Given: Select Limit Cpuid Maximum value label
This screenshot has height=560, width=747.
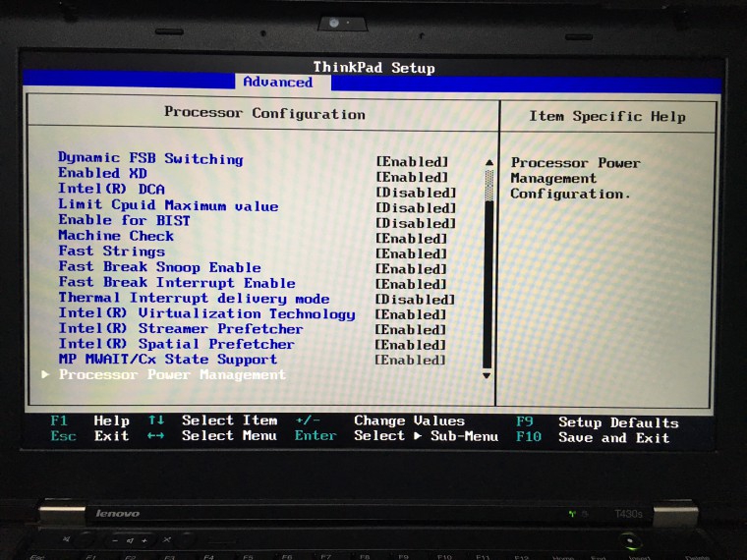Looking at the screenshot, I should [x=168, y=204].
